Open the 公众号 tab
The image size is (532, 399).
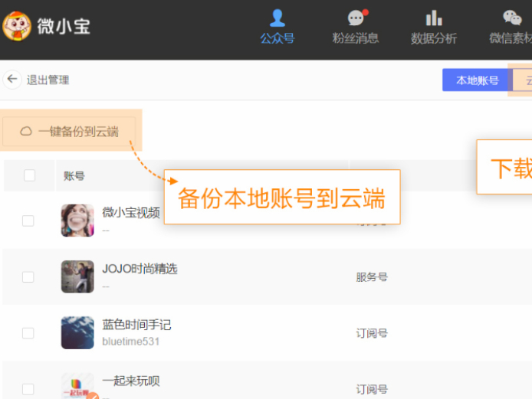click(277, 27)
